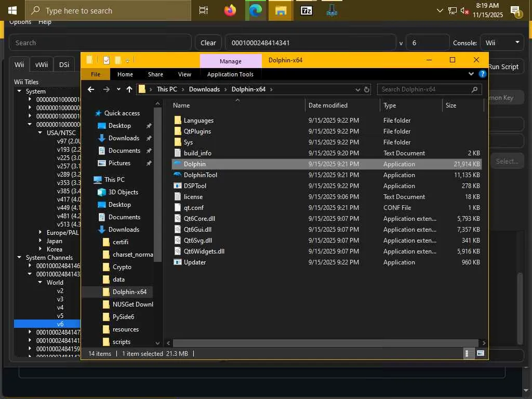Image resolution: width=532 pixels, height=399 pixels.
Task: Click Downloads in the address breadcrumb
Action: [x=204, y=89]
